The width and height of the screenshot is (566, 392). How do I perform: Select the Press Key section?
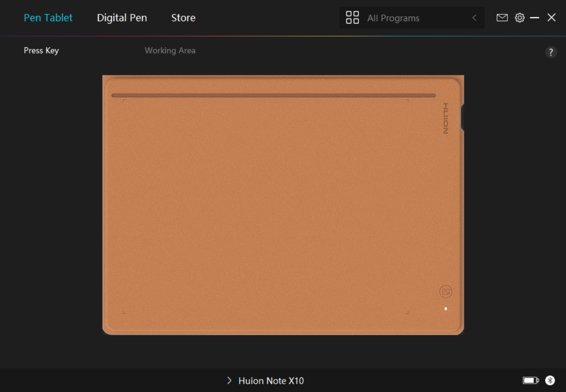coord(41,51)
